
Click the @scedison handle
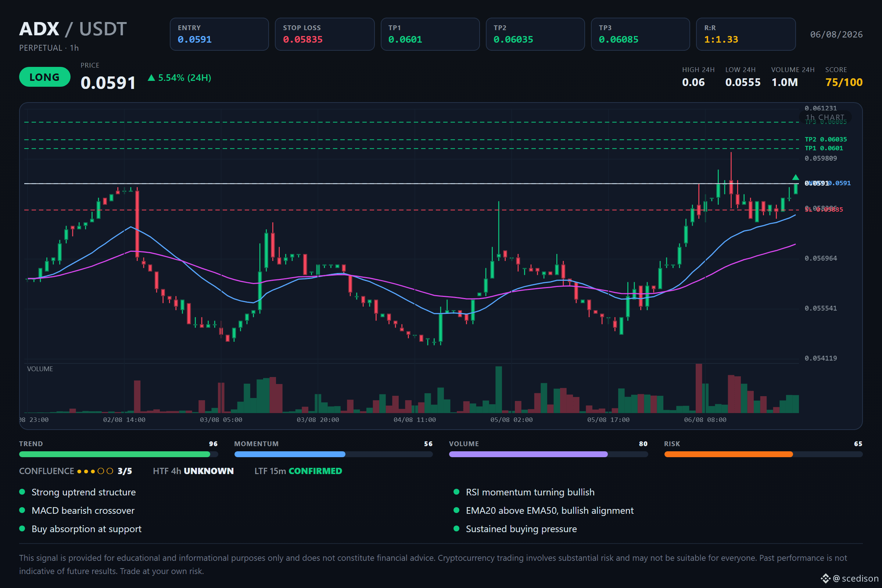856,578
